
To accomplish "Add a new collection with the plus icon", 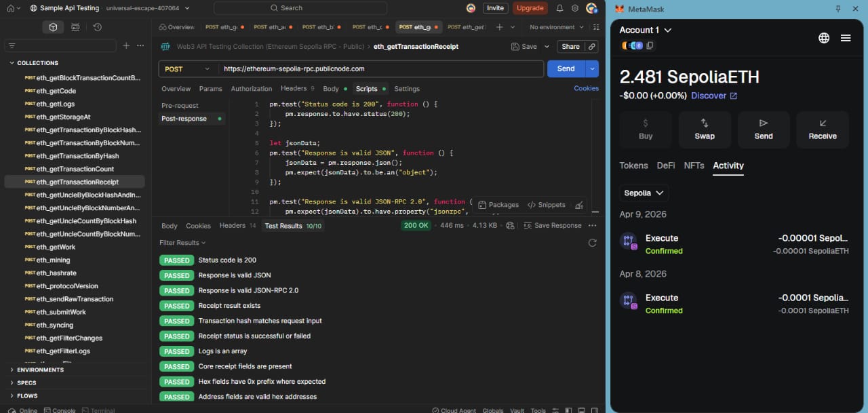I will point(126,45).
